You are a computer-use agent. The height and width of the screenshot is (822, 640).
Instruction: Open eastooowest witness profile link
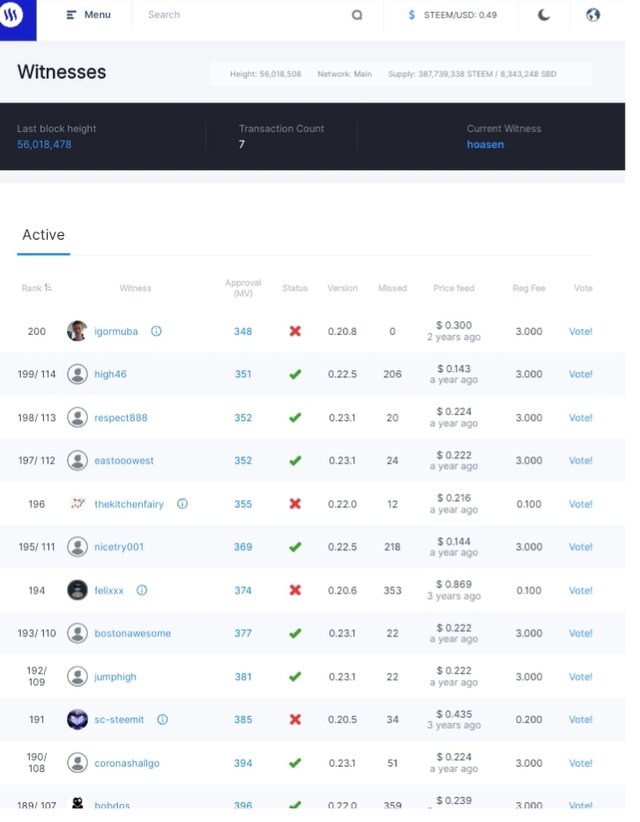(124, 461)
